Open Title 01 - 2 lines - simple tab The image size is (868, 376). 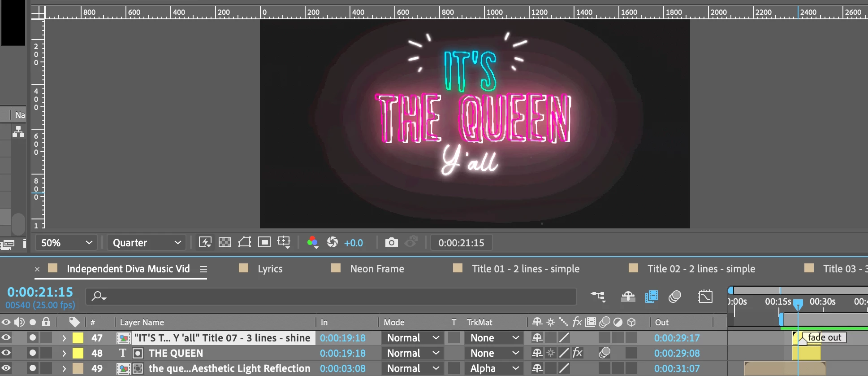525,269
